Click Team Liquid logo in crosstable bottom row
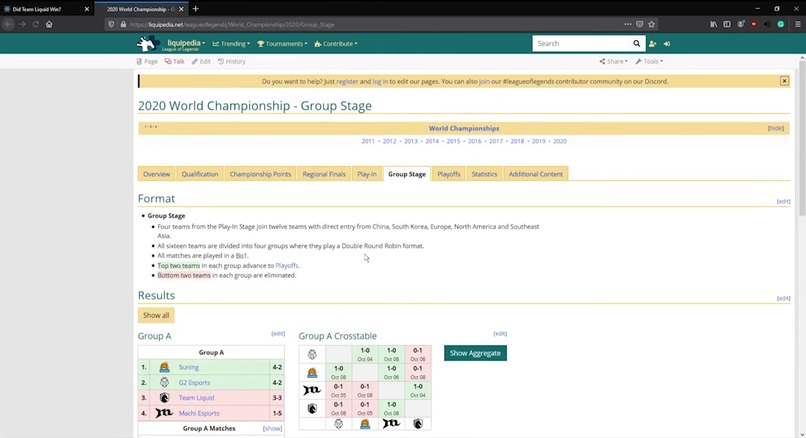This screenshot has height=438, width=806. [x=418, y=424]
